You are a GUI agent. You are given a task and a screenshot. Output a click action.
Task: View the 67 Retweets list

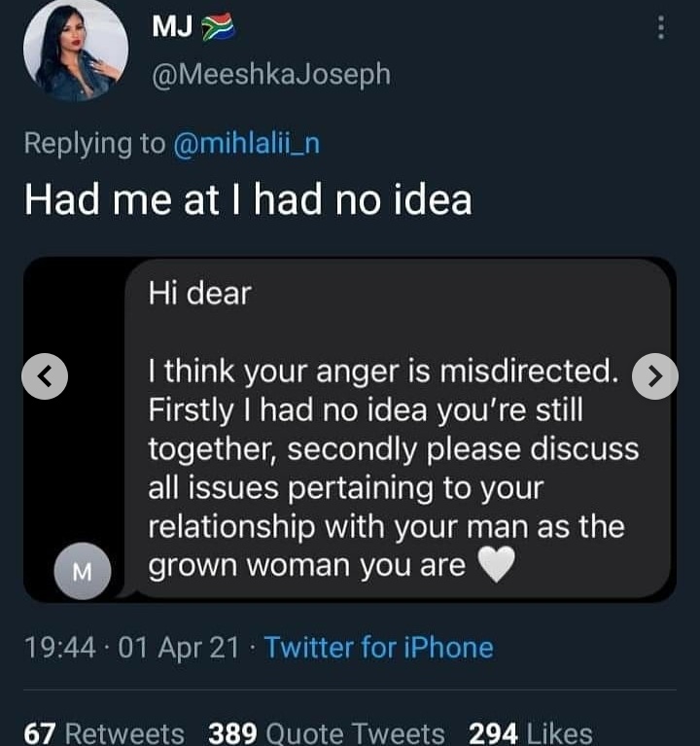tap(104, 732)
